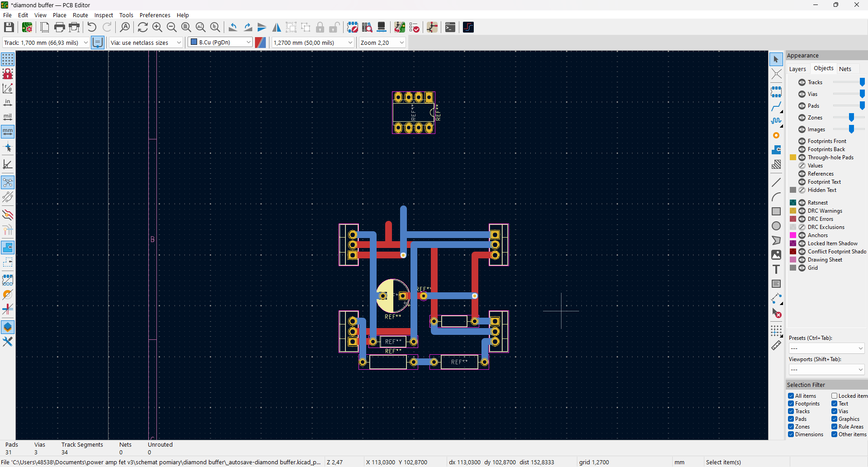868x467 pixels.
Task: Open the grid size dropdown
Action: pyautogui.click(x=313, y=43)
